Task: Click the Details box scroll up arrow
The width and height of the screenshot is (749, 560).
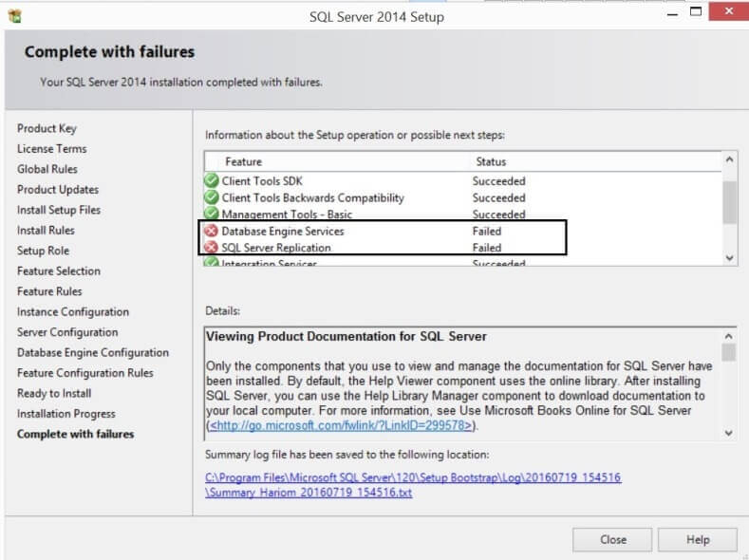Action: [728, 336]
